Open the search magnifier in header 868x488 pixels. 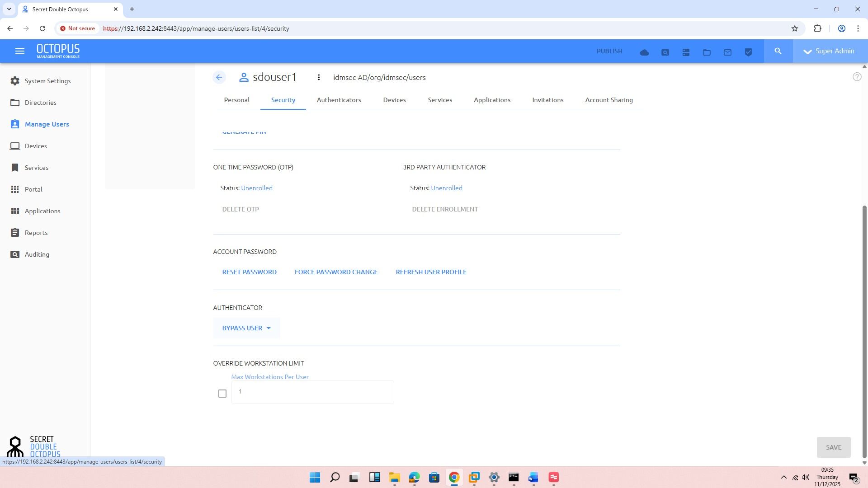(778, 51)
